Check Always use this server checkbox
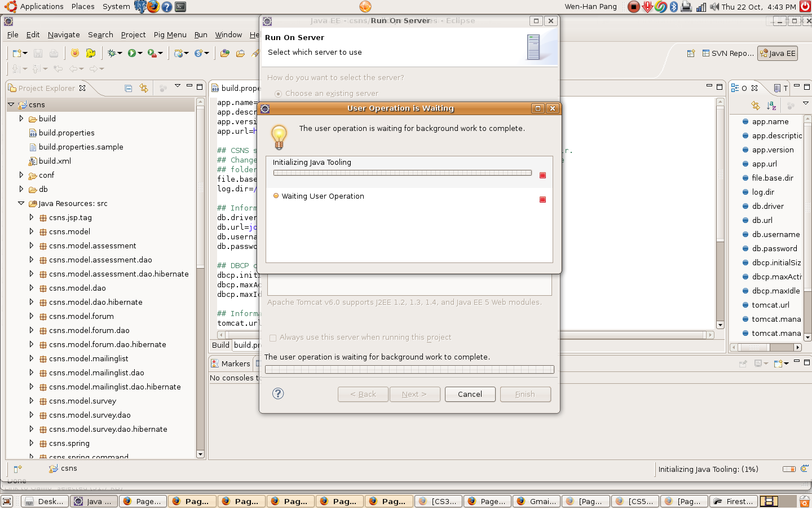812x508 pixels. click(x=273, y=338)
